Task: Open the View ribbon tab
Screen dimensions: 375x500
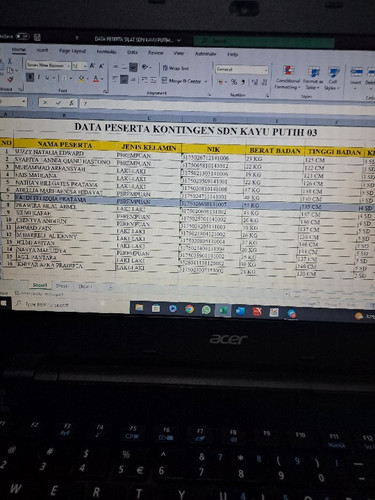Action: [x=179, y=53]
